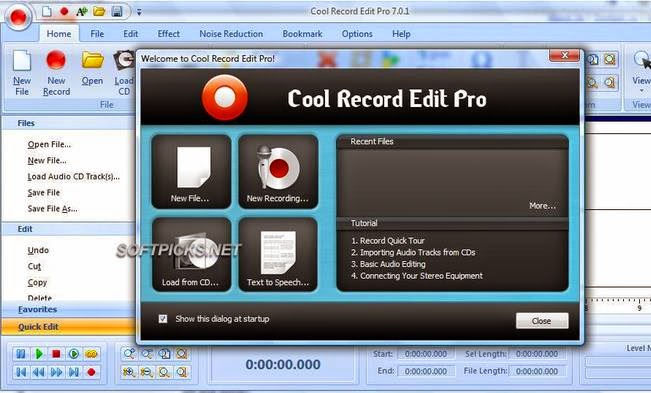Image resolution: width=651 pixels, height=393 pixels.
Task: Click 'Save File As...' in sidebar
Action: coord(52,209)
